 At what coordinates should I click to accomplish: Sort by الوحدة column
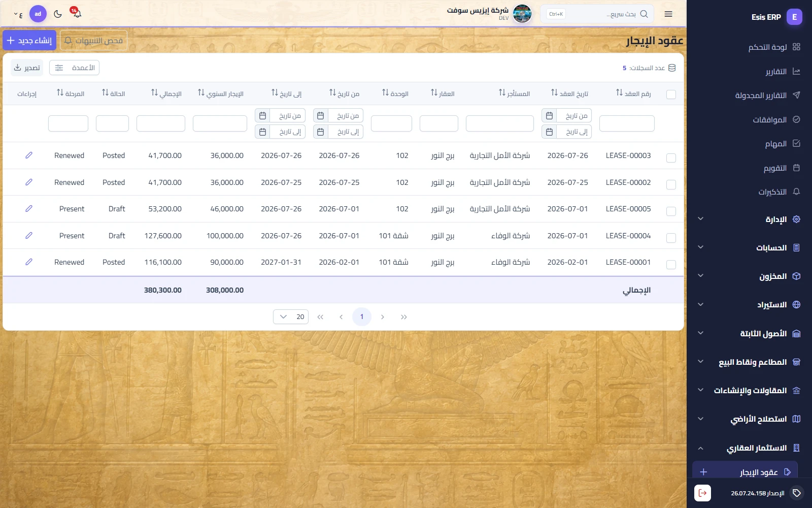click(x=385, y=93)
